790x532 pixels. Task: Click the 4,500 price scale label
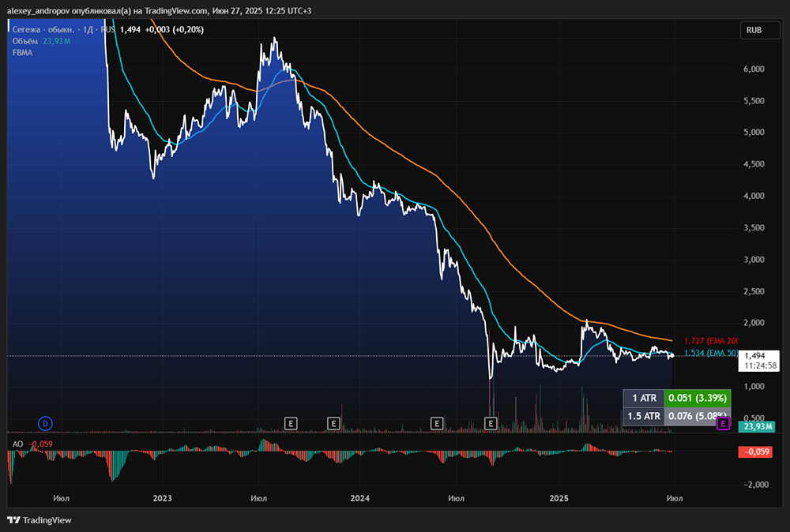(x=754, y=164)
